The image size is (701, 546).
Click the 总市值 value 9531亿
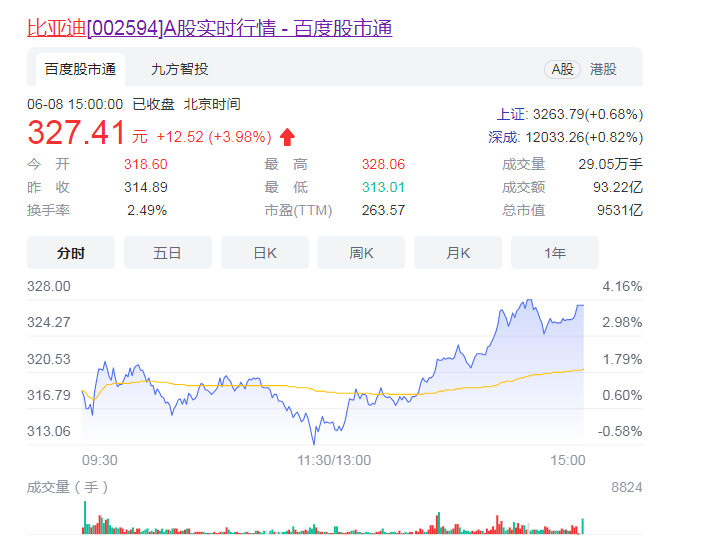[x=620, y=210]
